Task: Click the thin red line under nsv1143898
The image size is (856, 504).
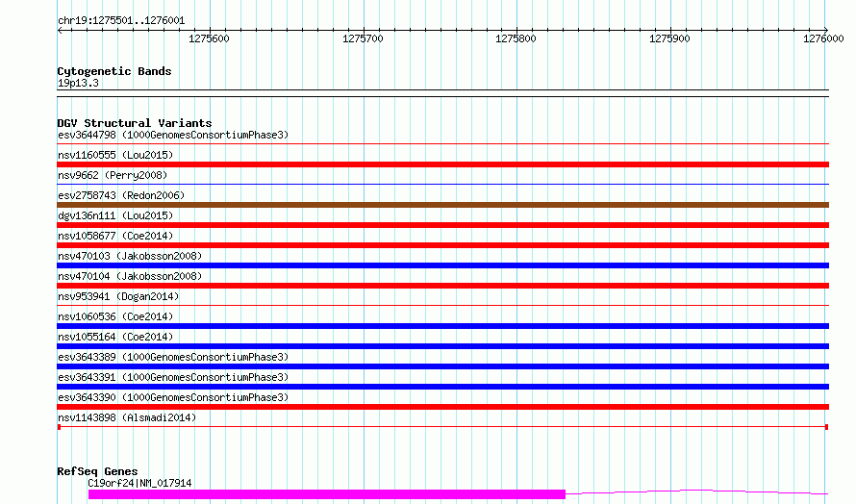Action: [x=442, y=427]
